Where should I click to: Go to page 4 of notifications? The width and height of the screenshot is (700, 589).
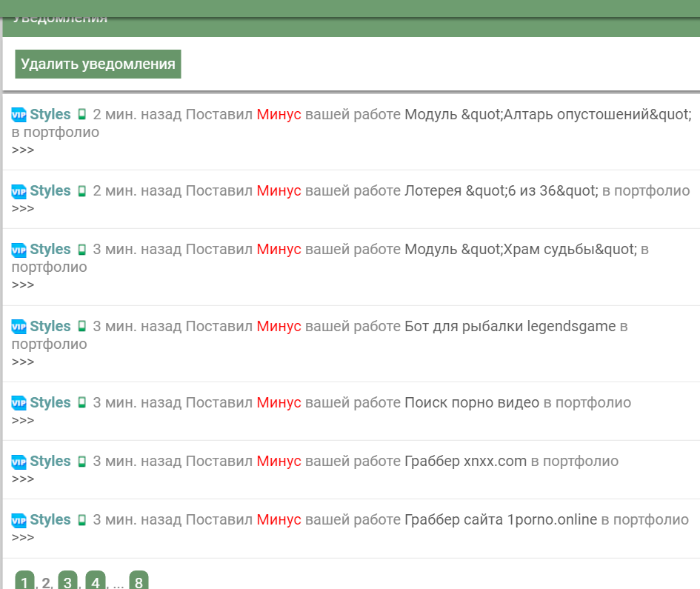point(96,582)
